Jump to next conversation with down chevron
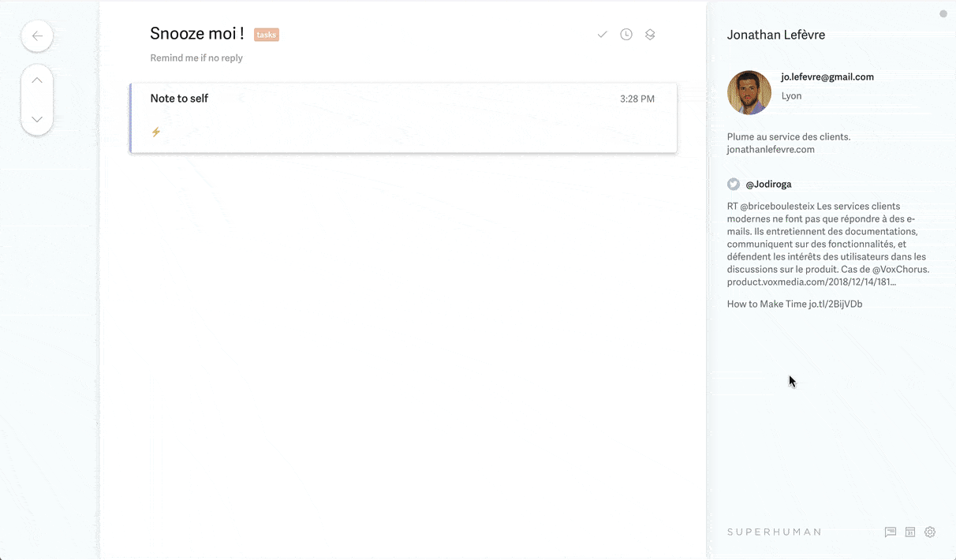This screenshot has height=560, width=956. [37, 119]
